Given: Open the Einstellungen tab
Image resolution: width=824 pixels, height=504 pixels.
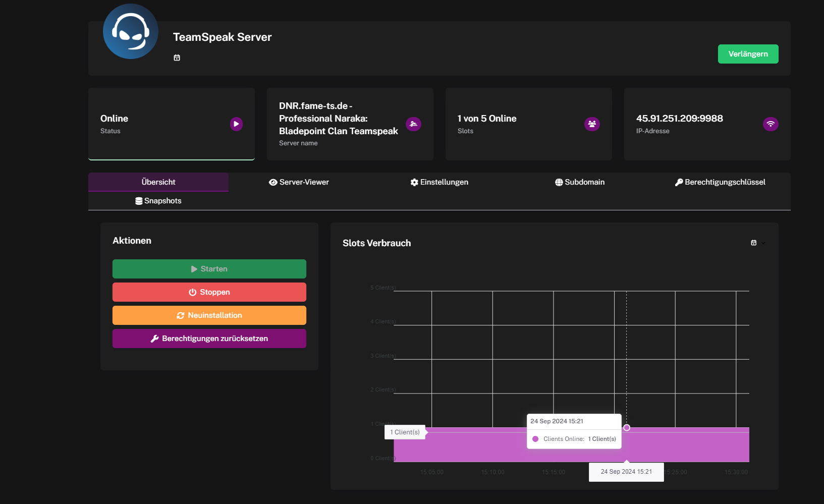Looking at the screenshot, I should (439, 182).
